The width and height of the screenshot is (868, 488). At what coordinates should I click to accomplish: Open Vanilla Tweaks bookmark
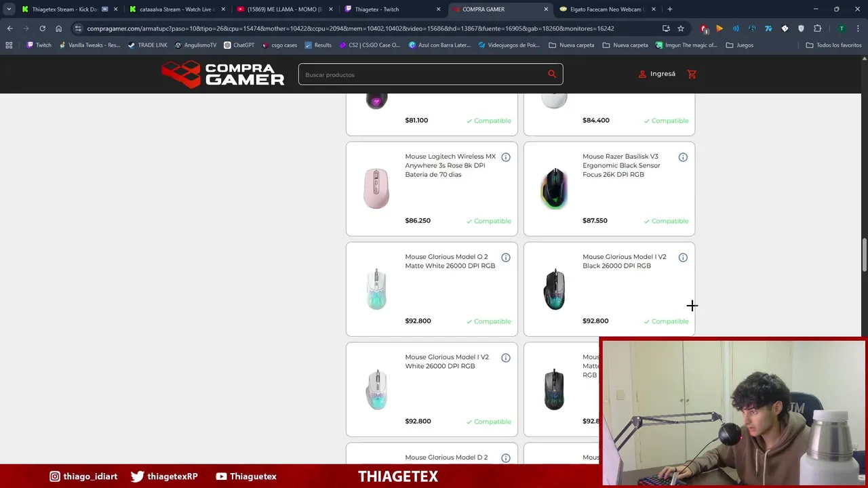pyautogui.click(x=89, y=45)
